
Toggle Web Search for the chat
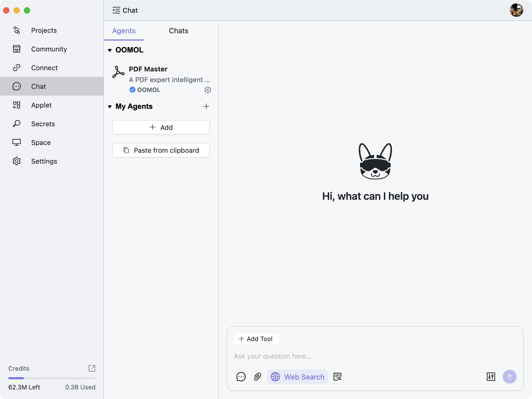[x=297, y=376]
